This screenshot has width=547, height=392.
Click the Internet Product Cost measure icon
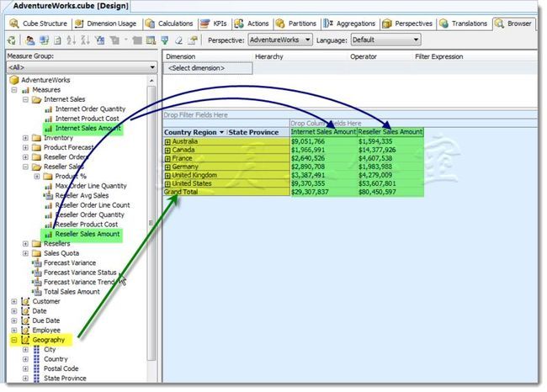pos(49,119)
